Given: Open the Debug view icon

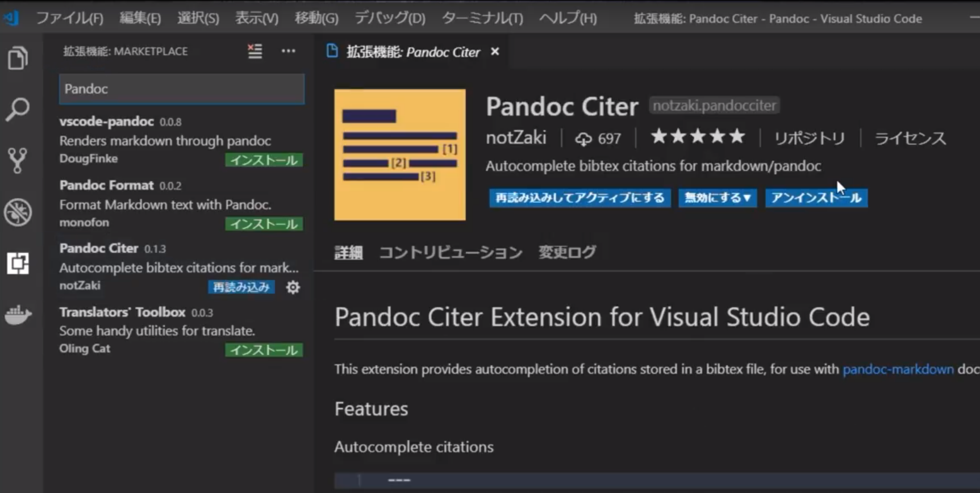Looking at the screenshot, I should click(18, 212).
